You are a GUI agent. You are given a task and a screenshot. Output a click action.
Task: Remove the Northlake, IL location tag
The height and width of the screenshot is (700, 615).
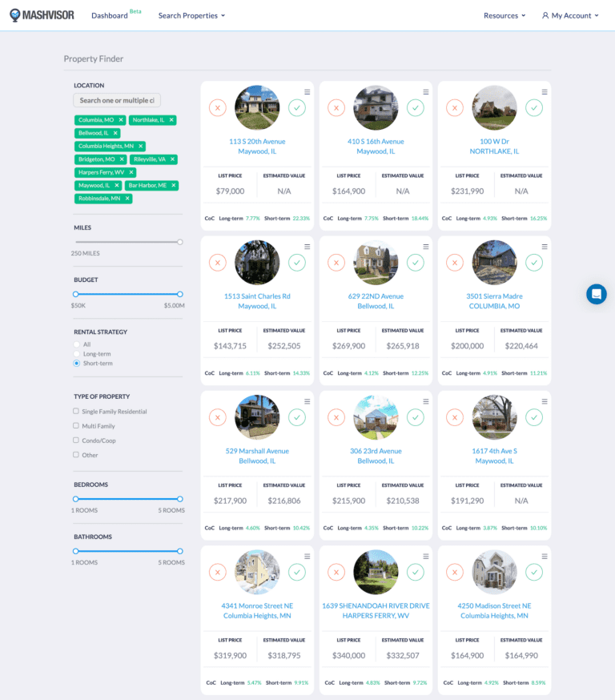171,120
